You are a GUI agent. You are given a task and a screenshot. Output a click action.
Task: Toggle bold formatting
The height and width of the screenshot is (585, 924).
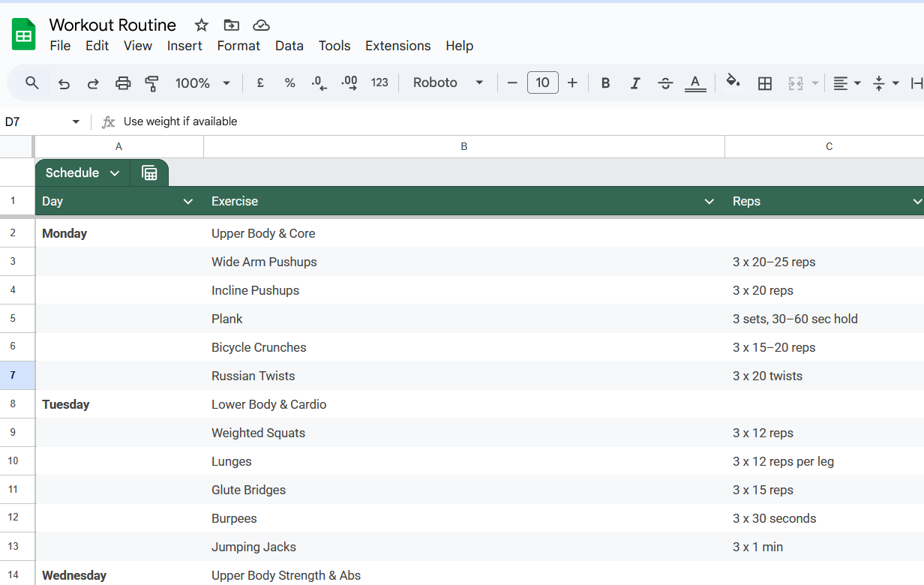click(605, 83)
